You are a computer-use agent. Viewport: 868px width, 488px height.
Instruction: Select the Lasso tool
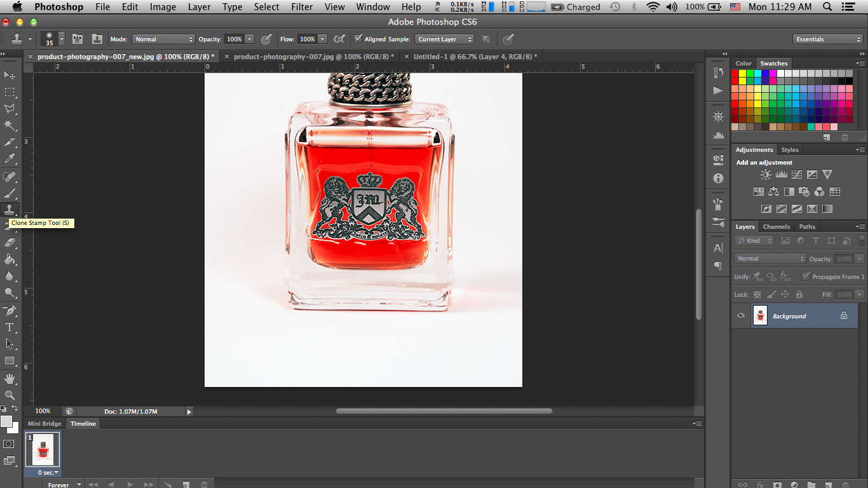[10, 109]
